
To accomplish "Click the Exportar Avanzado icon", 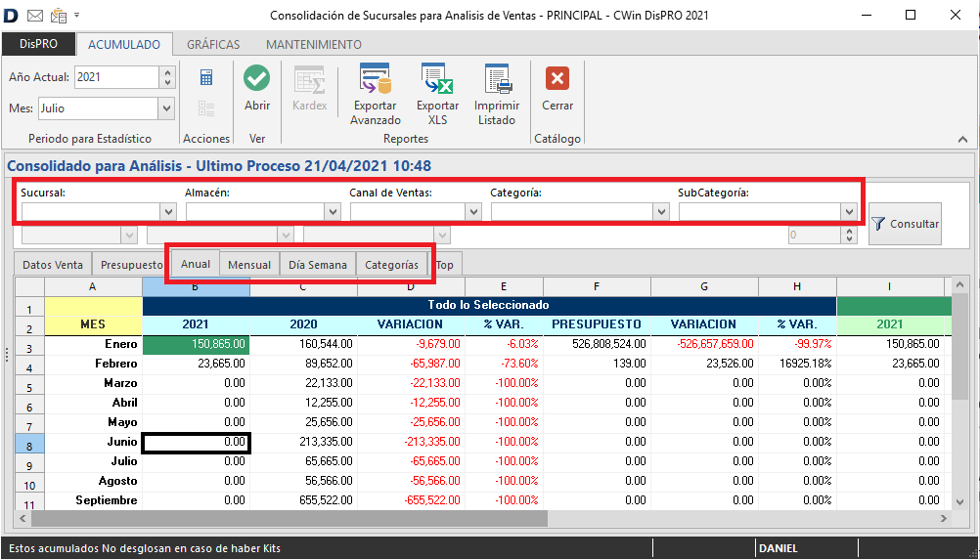I will (376, 80).
